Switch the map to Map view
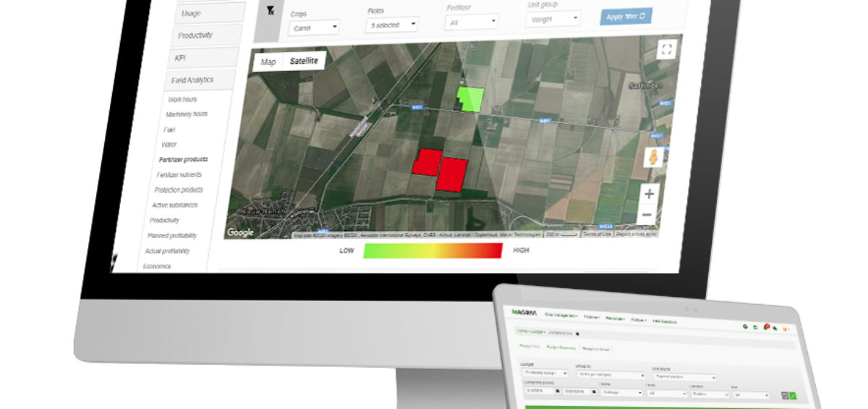868x409 pixels. pos(268,62)
